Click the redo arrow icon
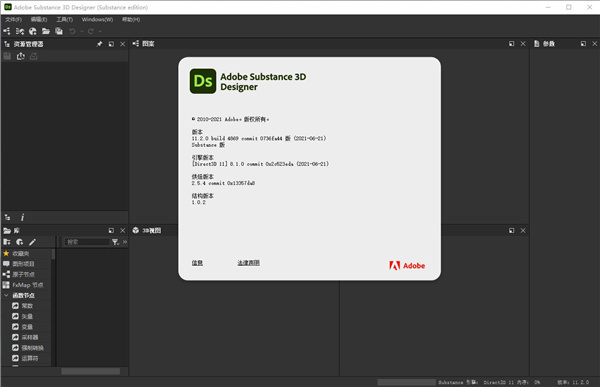 (x=91, y=31)
